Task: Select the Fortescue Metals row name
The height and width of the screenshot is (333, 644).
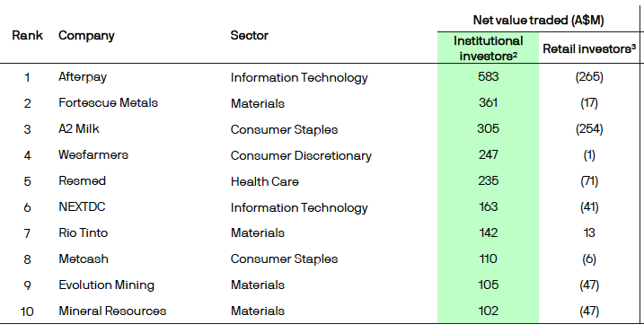Action: pos(108,102)
